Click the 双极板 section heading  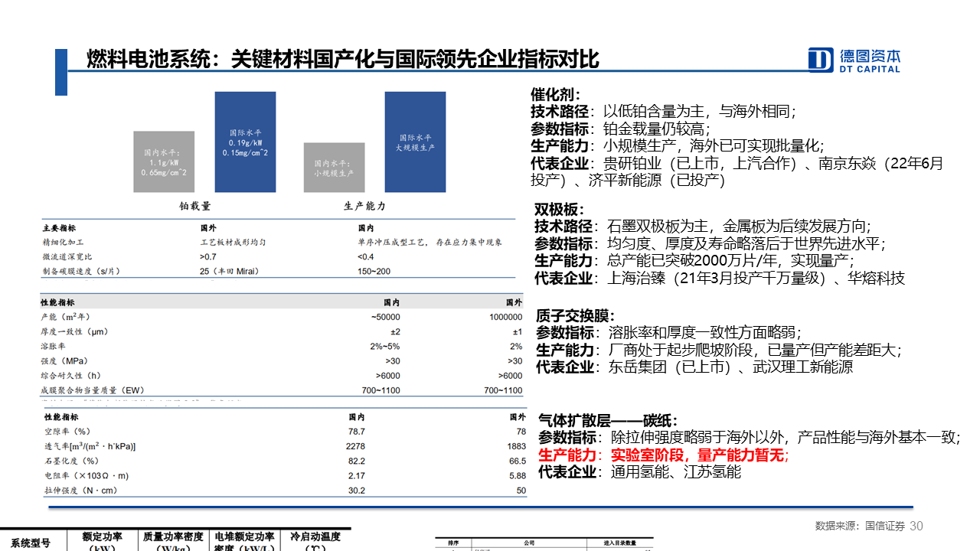[560, 210]
